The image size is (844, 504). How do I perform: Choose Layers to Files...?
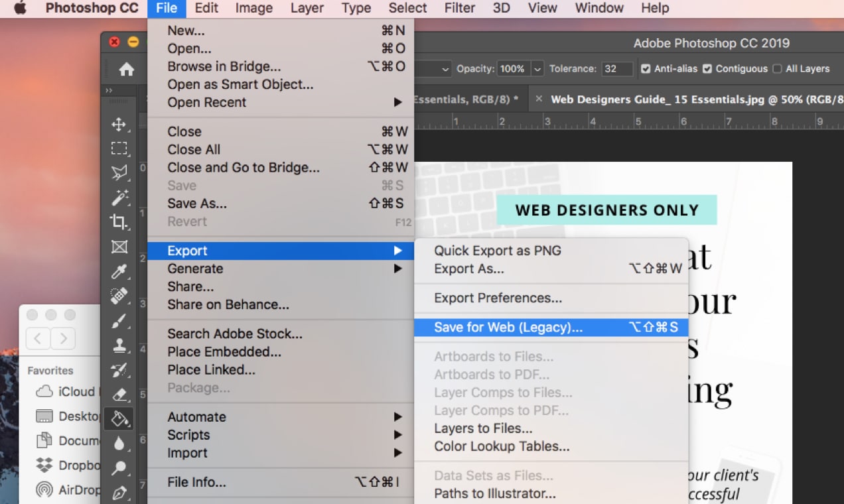click(x=551, y=428)
